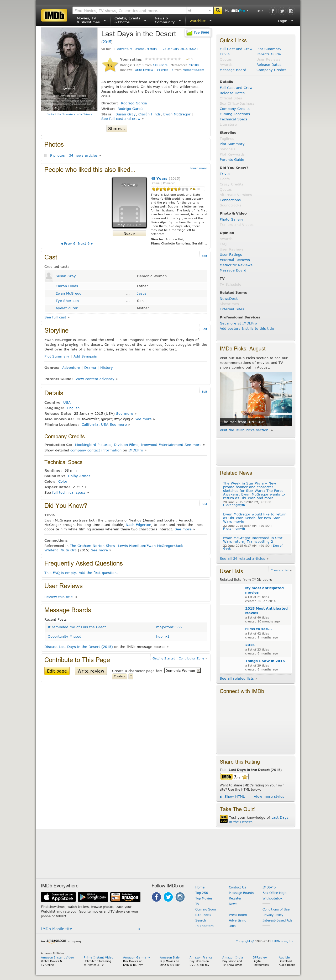Open the Login dropdown menu
Image resolution: width=336 pixels, height=980 pixels.
(x=285, y=21)
